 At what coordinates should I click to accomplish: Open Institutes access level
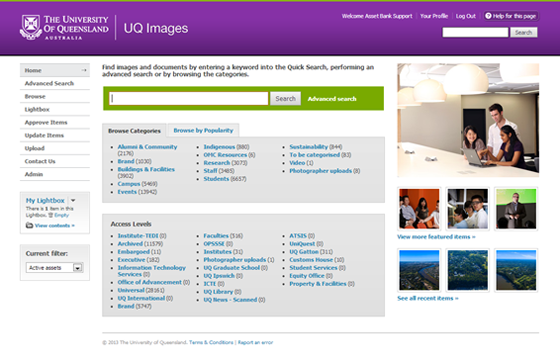pyautogui.click(x=218, y=252)
